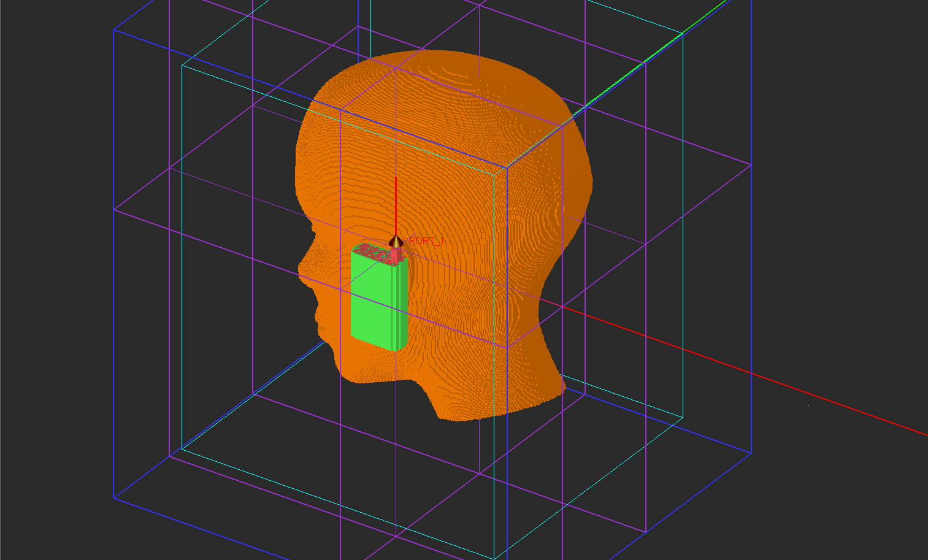Click the tiny white dot on the right background
This screenshot has width=928, height=560.
[x=808, y=405]
